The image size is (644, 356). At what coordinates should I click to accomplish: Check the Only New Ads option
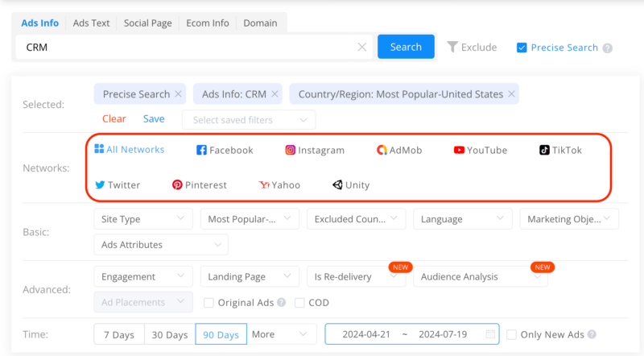(x=511, y=334)
